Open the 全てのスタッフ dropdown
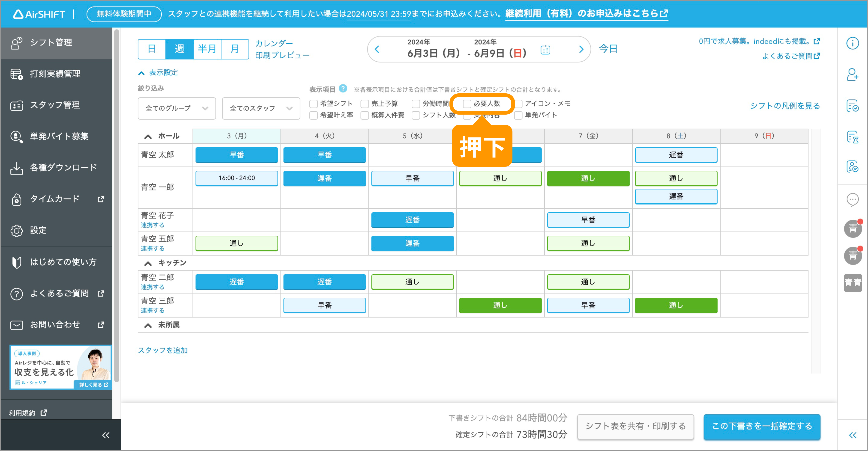 point(261,108)
